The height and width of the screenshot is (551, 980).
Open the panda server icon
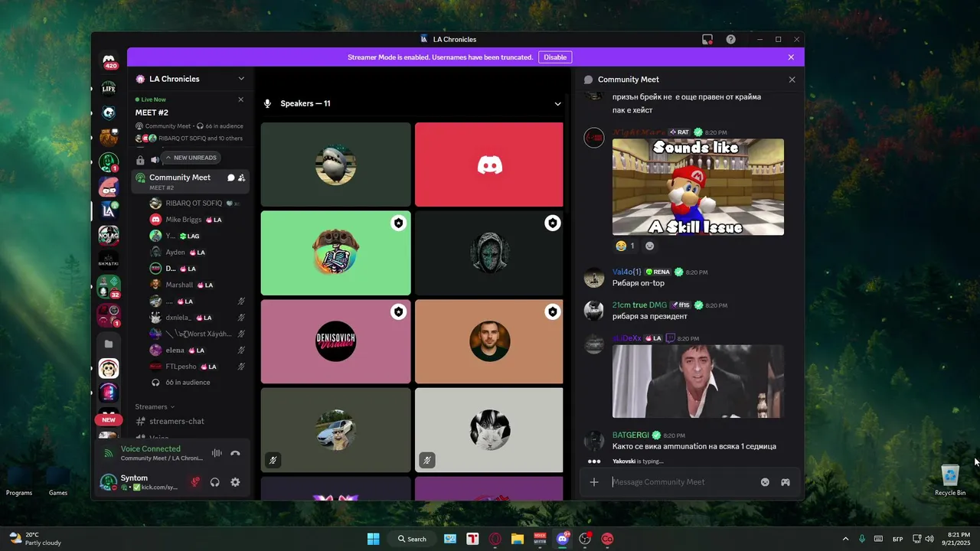tap(109, 113)
